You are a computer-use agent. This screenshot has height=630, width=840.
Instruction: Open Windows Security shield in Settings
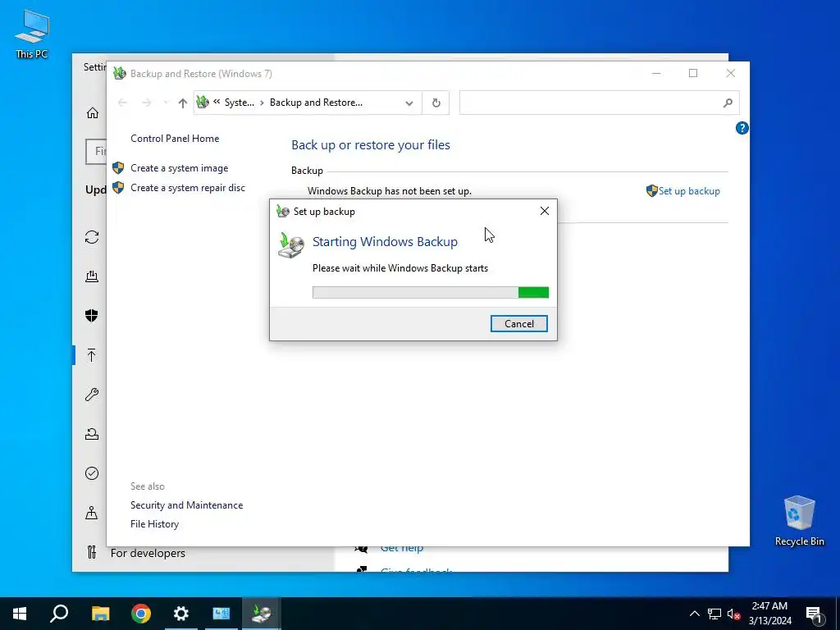pos(92,316)
